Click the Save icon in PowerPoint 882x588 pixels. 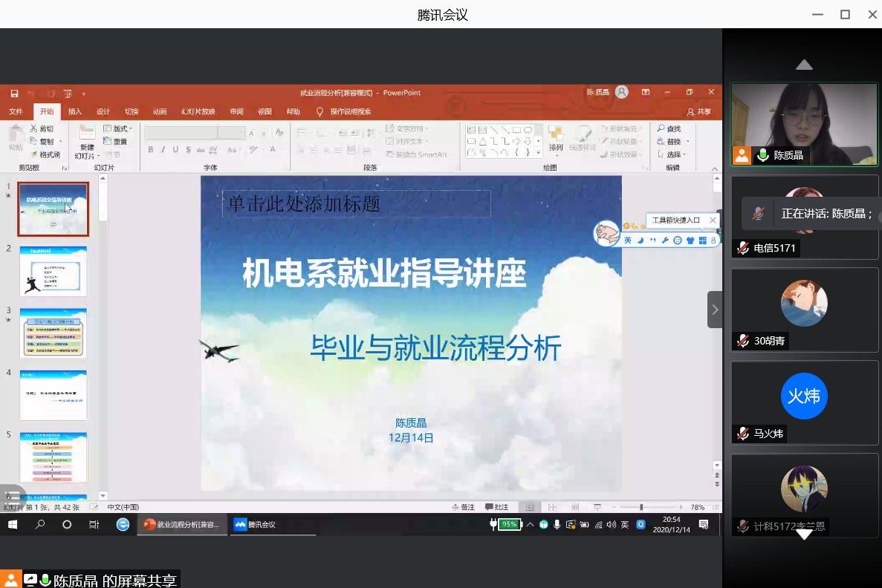click(x=14, y=94)
